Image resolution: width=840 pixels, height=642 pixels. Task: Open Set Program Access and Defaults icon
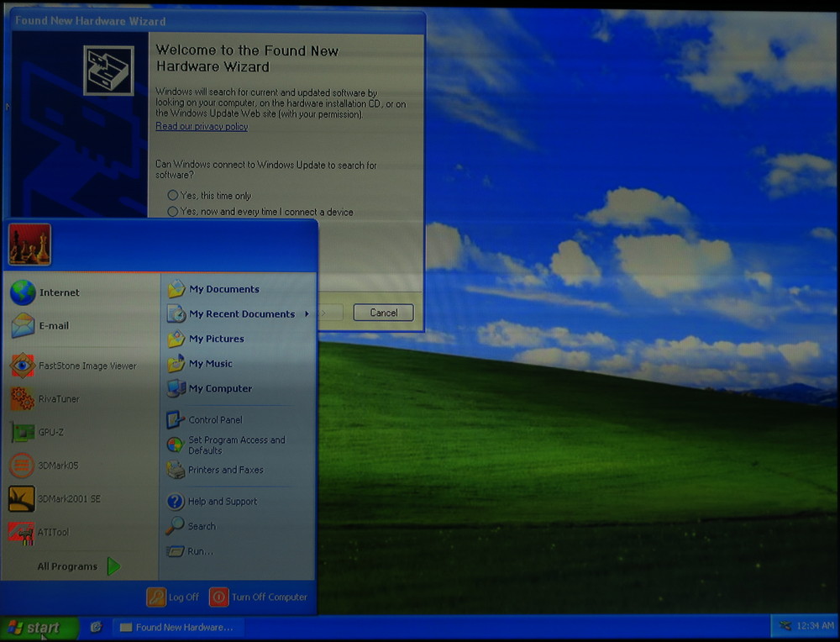coord(176,445)
